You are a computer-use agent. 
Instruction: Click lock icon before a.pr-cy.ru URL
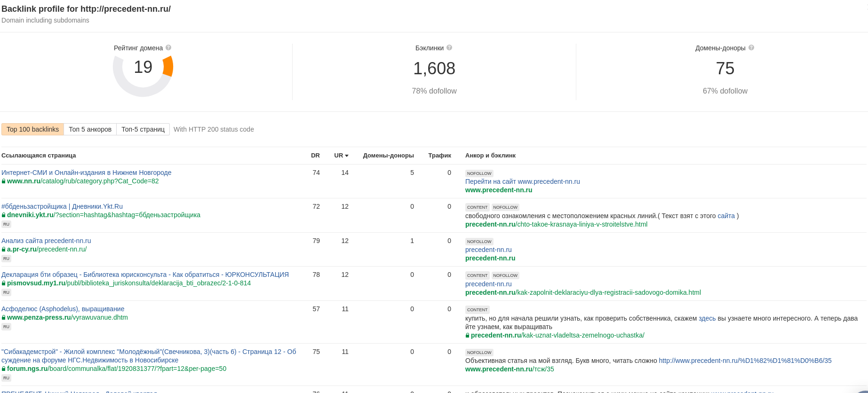tap(4, 250)
